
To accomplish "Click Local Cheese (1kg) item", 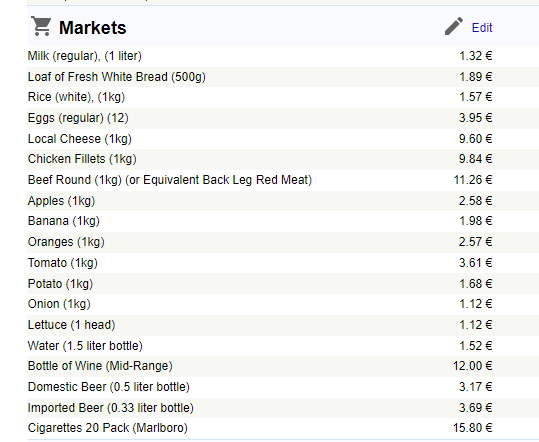I will coord(80,139).
